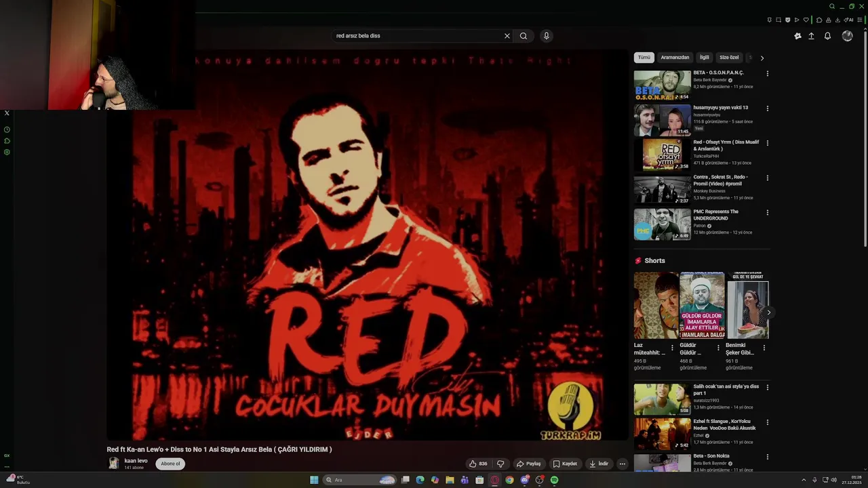The height and width of the screenshot is (488, 868).
Task: Open the X (Twitter) sidebar icon
Action: (x=7, y=113)
